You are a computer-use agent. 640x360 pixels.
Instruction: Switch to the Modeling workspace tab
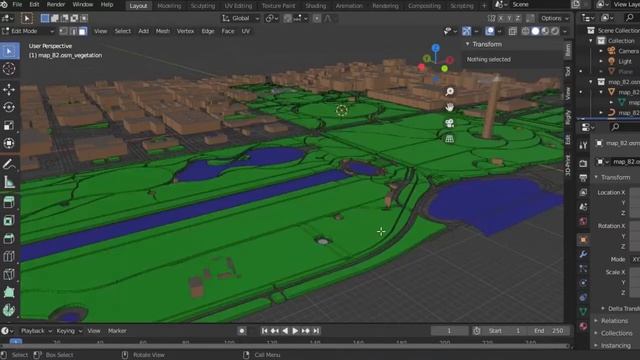click(169, 6)
